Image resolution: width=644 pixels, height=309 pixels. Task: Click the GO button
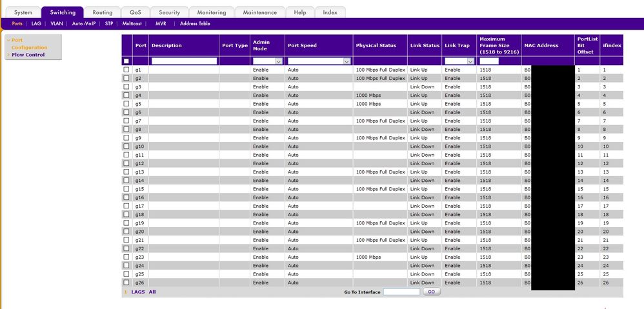coord(431,292)
